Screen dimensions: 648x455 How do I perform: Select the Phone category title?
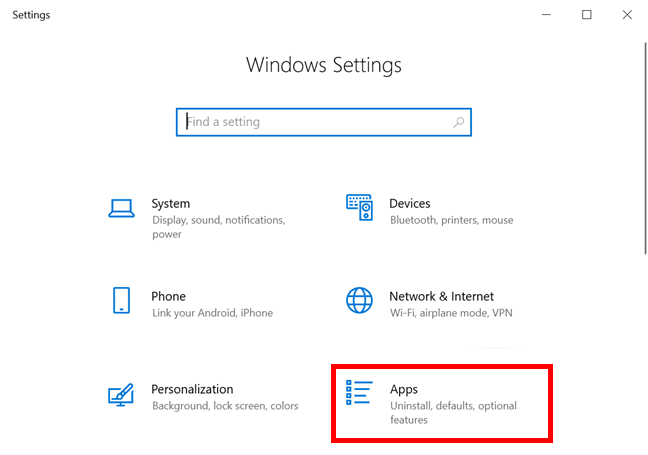tap(168, 296)
